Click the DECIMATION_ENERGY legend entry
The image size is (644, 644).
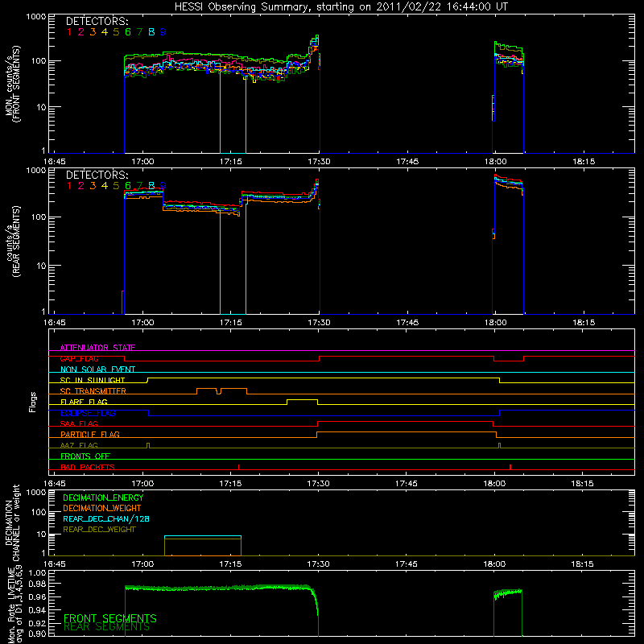tap(103, 497)
